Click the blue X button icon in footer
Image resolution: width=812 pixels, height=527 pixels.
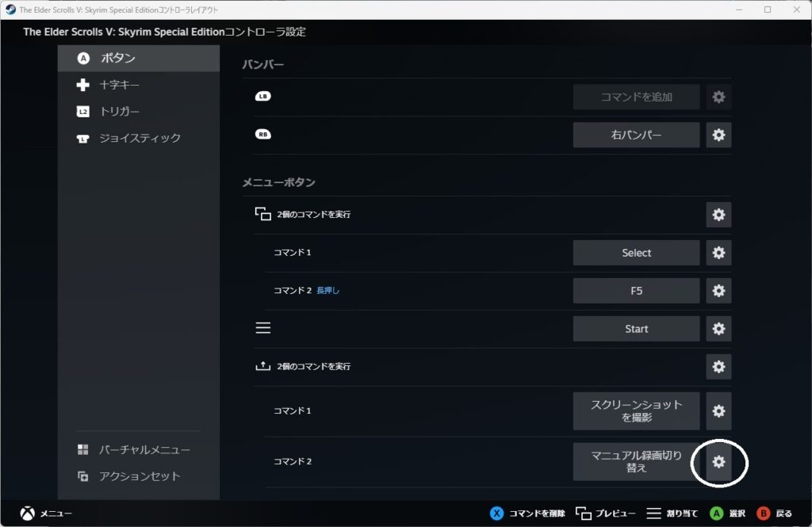(496, 513)
